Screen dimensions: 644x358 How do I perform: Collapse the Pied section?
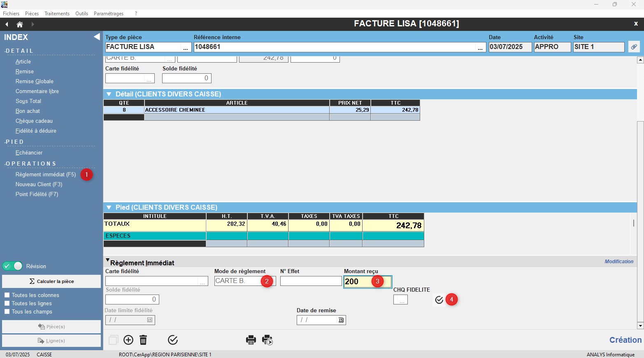(109, 207)
